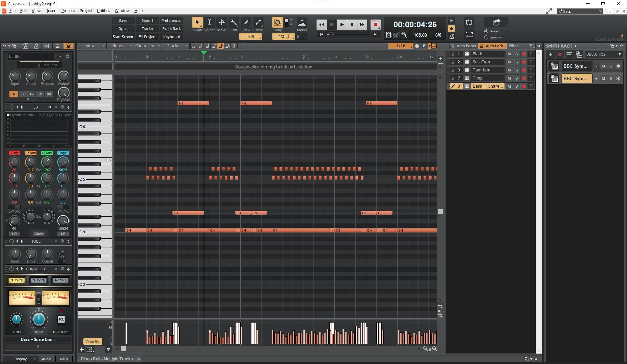
Task: Click the Synth Rack button
Action: coord(171,29)
